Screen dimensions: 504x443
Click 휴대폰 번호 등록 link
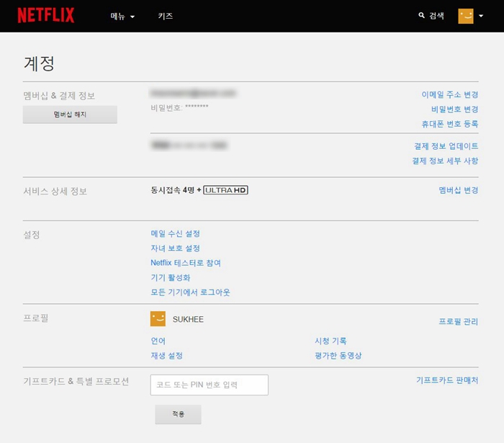click(x=449, y=124)
